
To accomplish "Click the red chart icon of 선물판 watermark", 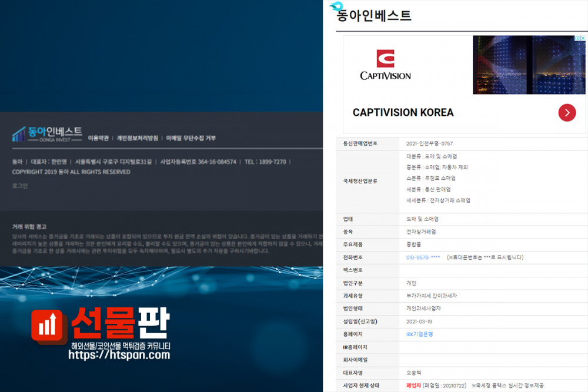I will tap(49, 327).
